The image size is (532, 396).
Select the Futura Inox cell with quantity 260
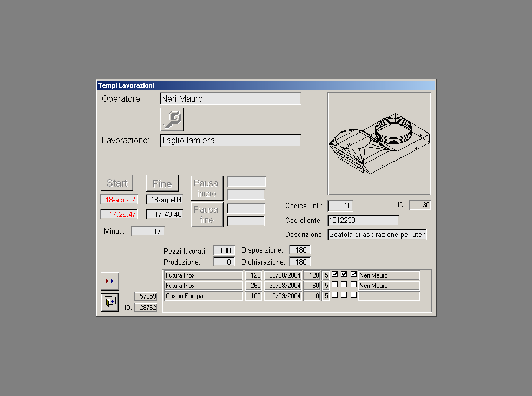click(203, 286)
